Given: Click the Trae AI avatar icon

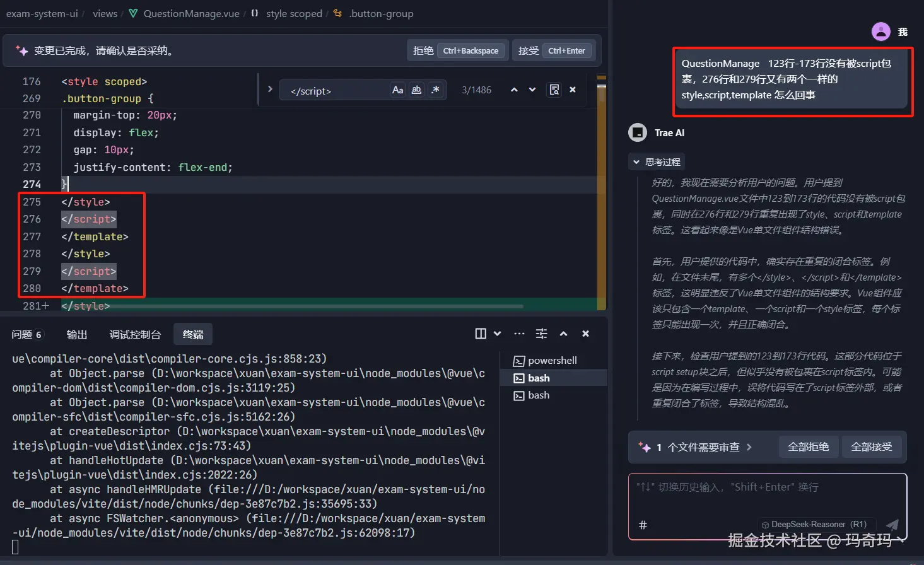Looking at the screenshot, I should pos(638,132).
